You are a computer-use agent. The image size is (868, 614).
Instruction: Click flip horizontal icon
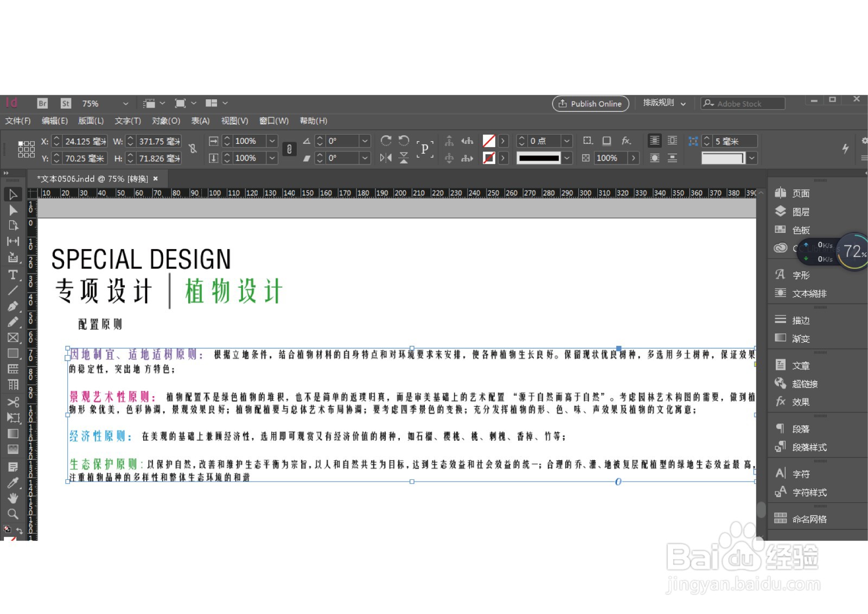click(386, 157)
